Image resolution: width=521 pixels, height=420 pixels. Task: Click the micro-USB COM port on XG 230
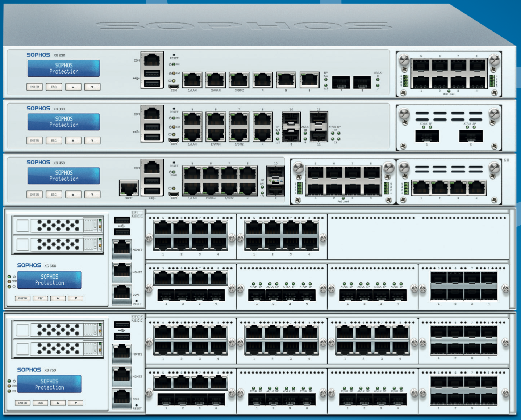coord(174,87)
